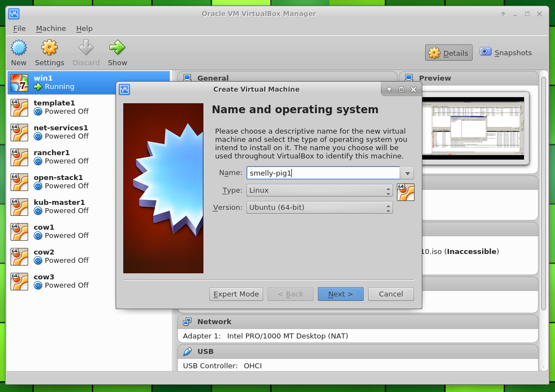Click the Expert Mode button
Image resolution: width=555 pixels, height=392 pixels.
[x=236, y=294]
